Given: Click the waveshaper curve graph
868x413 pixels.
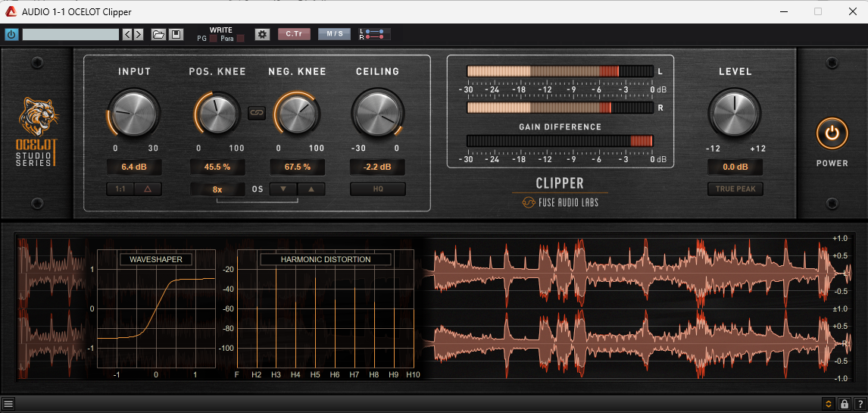Looking at the screenshot, I should click(156, 309).
